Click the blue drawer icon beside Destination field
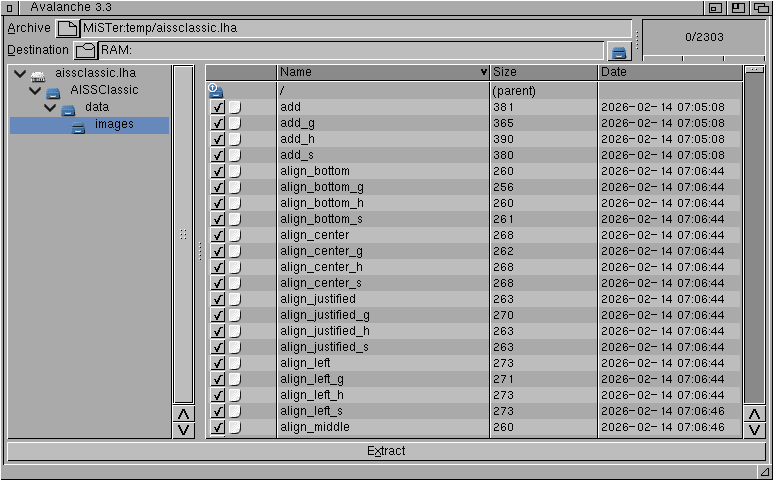 click(x=619, y=51)
